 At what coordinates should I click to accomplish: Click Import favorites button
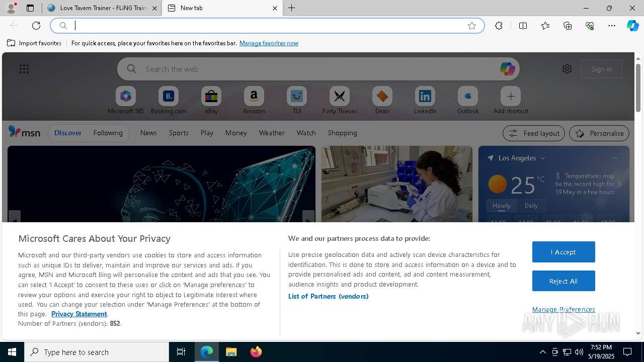[x=34, y=43]
